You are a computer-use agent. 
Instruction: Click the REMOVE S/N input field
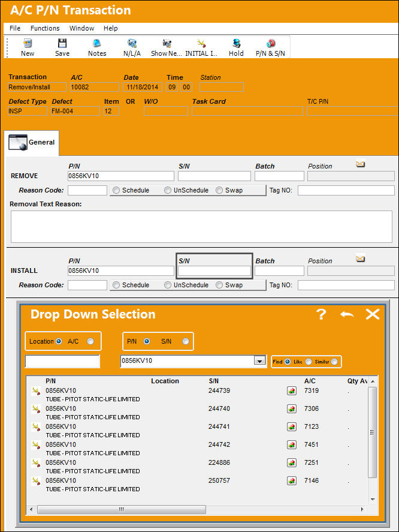pos(214,176)
